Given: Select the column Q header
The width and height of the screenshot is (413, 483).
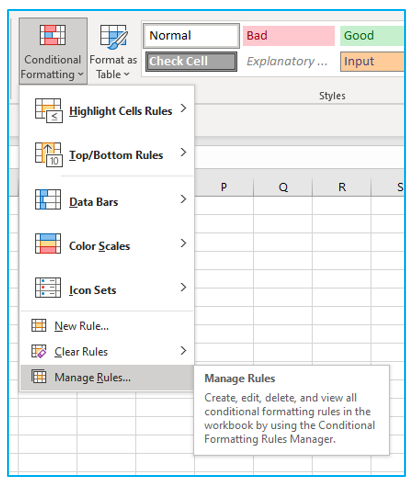Looking at the screenshot, I should pos(283,187).
